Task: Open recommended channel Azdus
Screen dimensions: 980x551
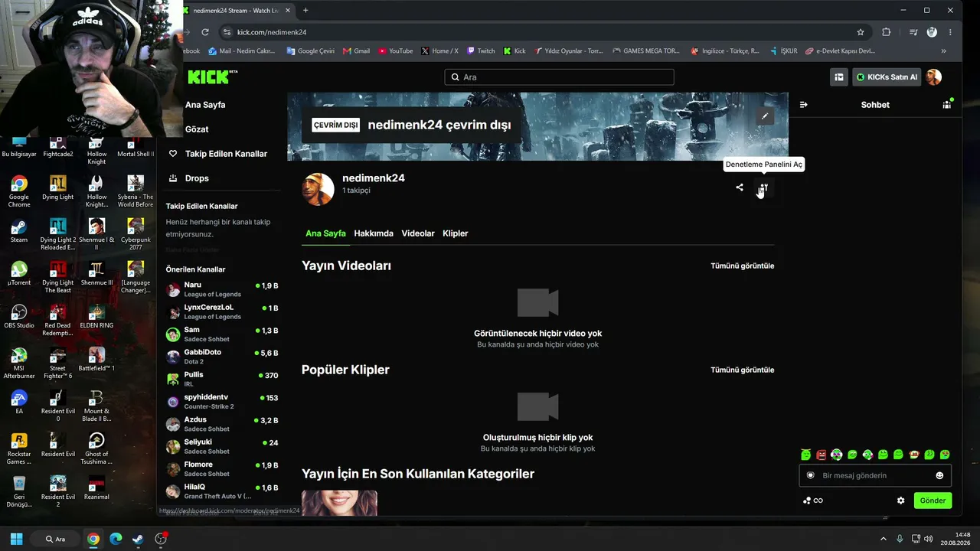Action: tap(222, 424)
